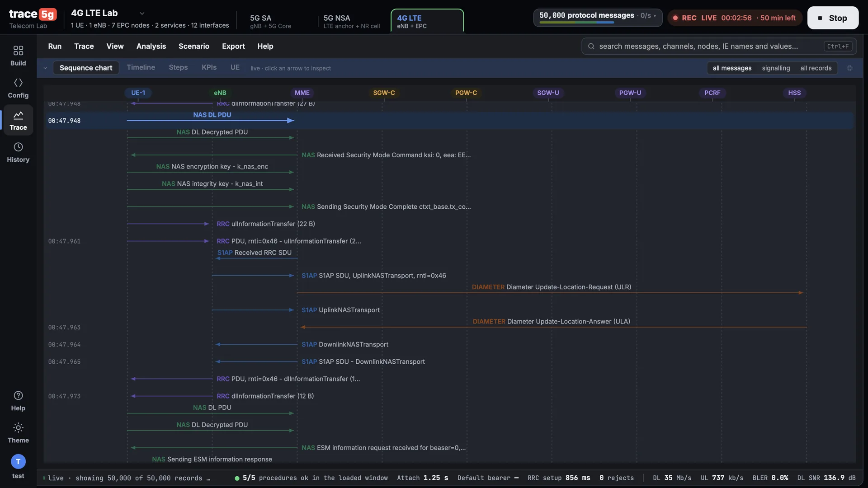Open the Analysis menu
The image size is (868, 488).
pyautogui.click(x=151, y=46)
